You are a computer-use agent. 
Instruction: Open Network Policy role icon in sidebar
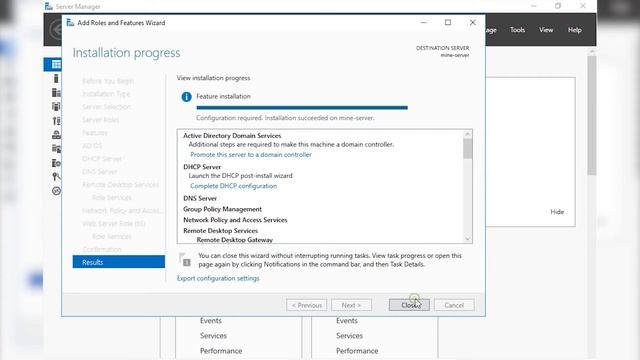tap(56, 177)
